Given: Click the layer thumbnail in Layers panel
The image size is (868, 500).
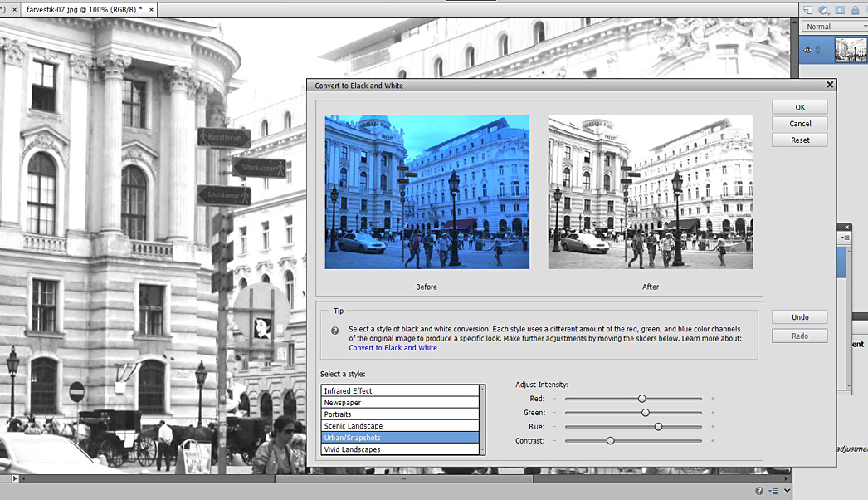Looking at the screenshot, I should click(851, 50).
